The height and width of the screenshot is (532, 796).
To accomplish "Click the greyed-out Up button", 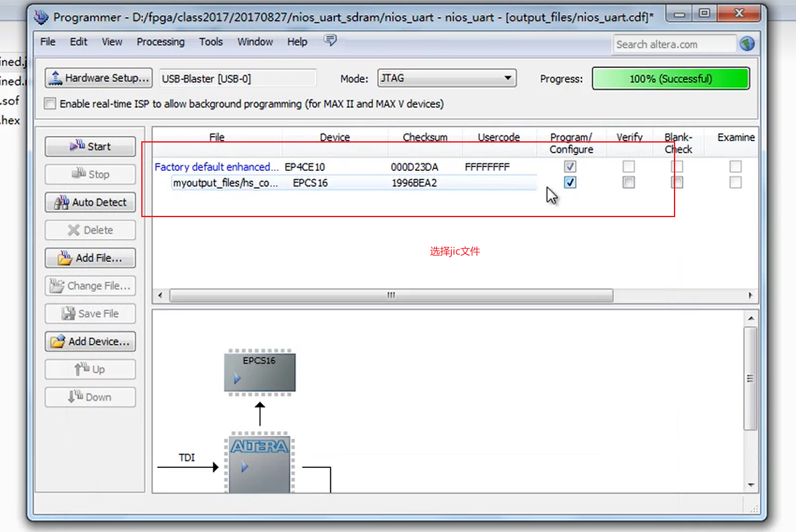I will click(90, 369).
